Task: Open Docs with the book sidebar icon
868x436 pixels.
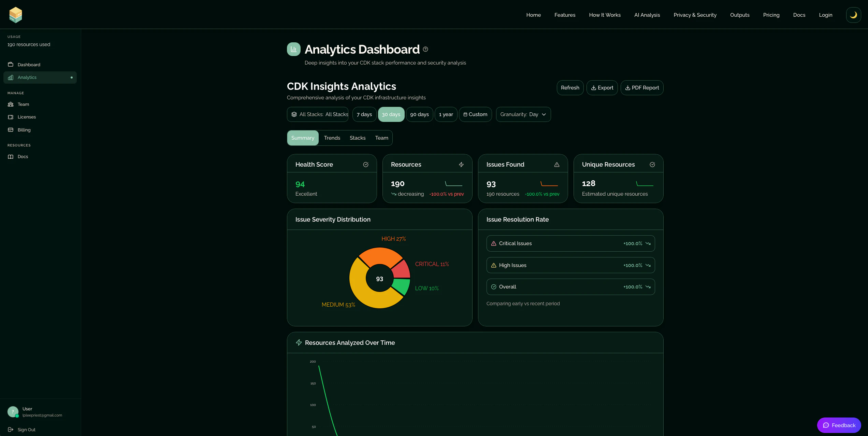Action: click(11, 156)
